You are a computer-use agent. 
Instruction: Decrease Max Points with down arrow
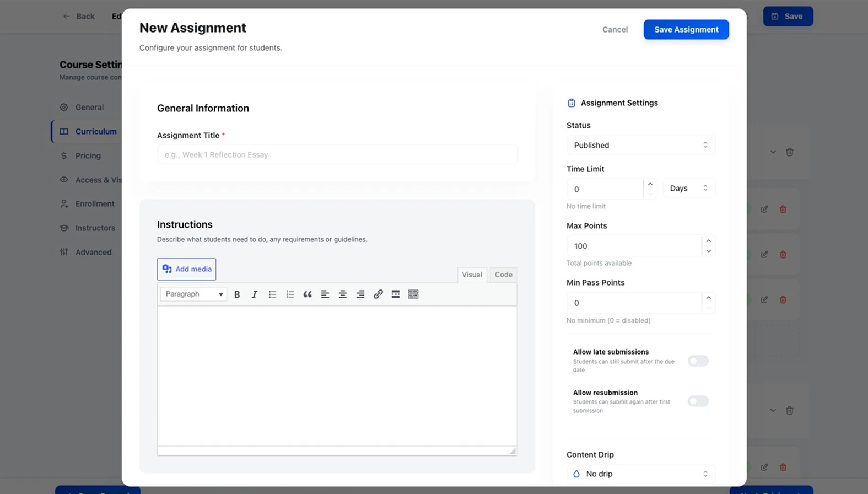tap(709, 251)
